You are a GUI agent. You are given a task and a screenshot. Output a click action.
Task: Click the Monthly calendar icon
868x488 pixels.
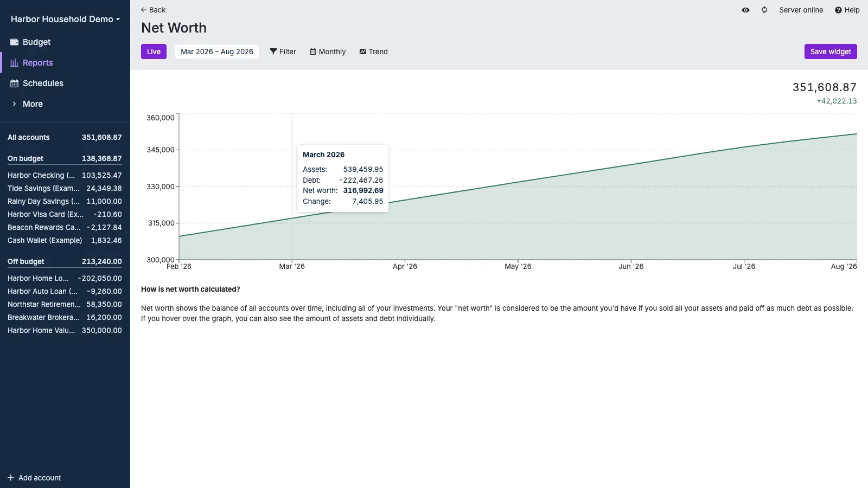click(x=313, y=52)
